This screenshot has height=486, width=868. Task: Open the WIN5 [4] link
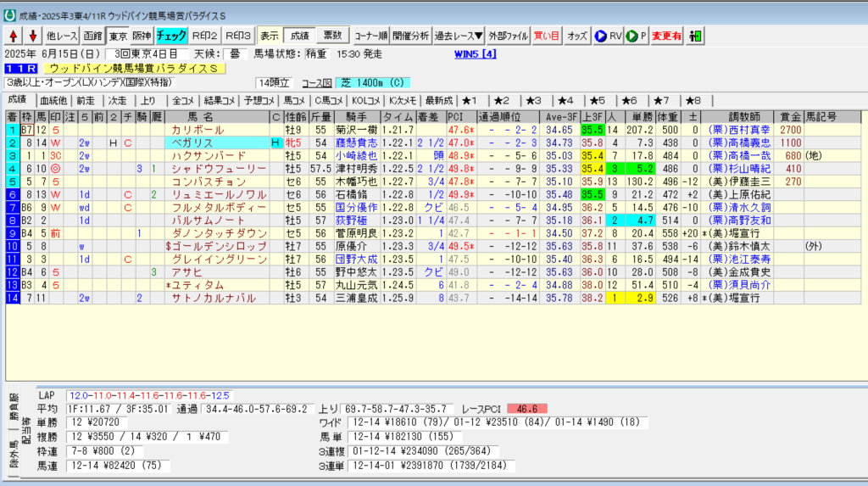475,53
